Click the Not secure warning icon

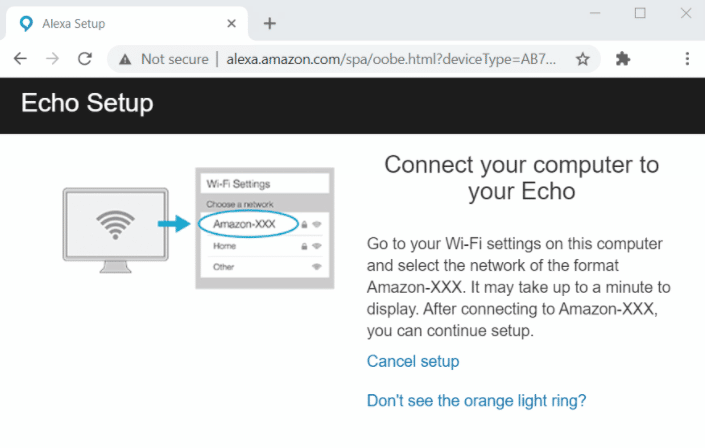[125, 59]
